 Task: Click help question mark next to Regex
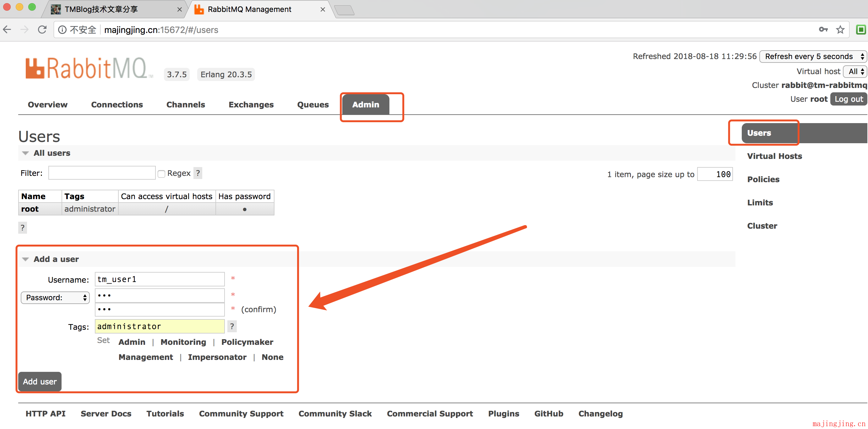198,173
